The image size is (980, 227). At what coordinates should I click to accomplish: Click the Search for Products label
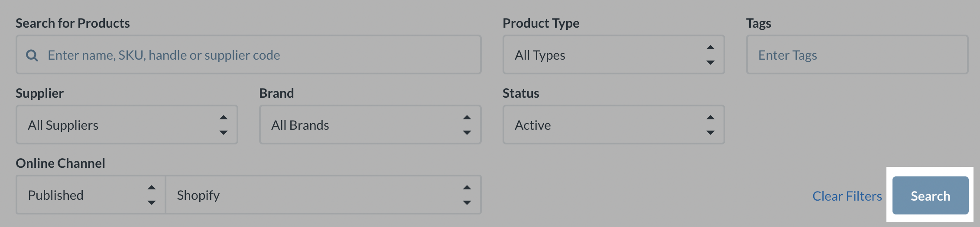(73, 23)
